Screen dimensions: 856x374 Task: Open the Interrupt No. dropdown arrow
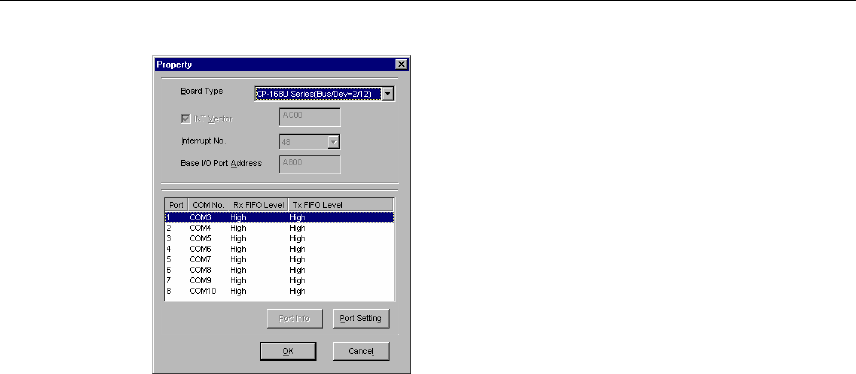(334, 142)
